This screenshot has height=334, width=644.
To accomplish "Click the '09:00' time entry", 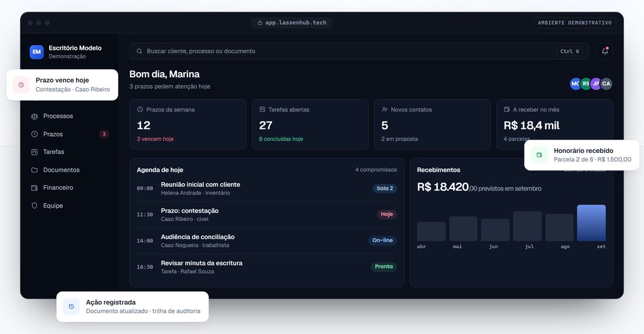I will pyautogui.click(x=145, y=189).
